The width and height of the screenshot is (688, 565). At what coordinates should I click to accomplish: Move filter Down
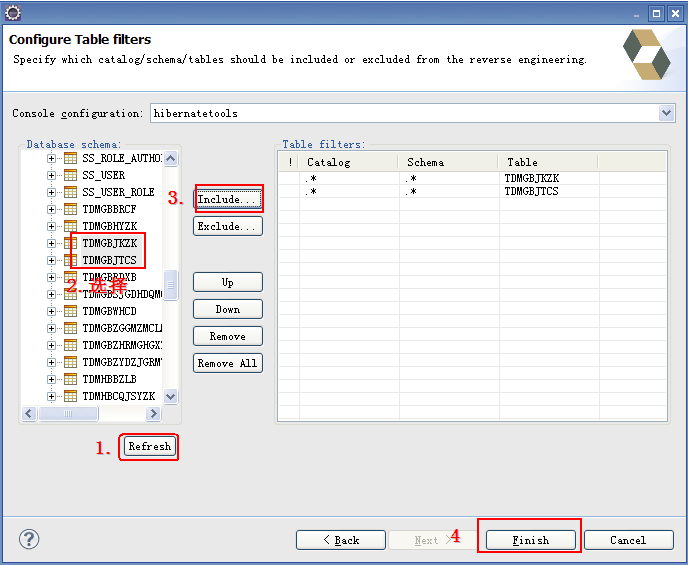228,309
